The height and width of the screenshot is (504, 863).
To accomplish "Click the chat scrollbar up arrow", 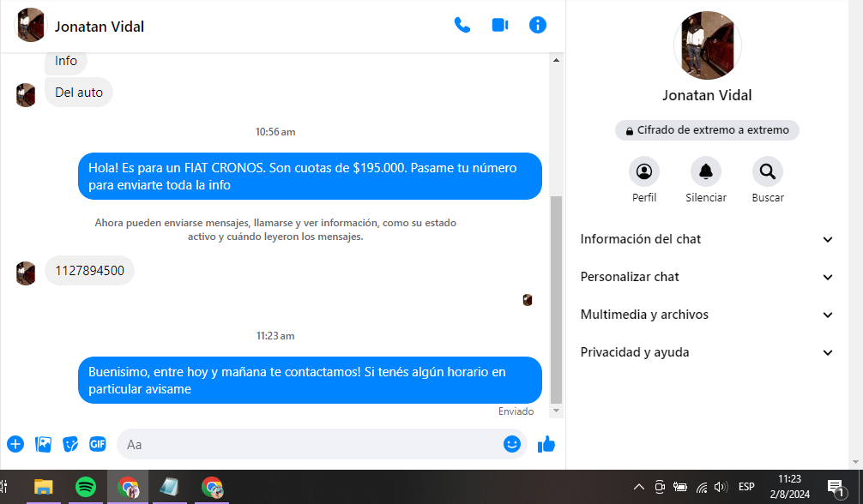I will click(557, 60).
